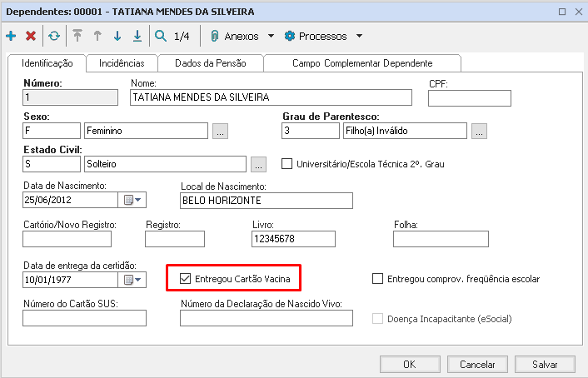Go to previous record up arrow
Image resolution: width=588 pixels, height=378 pixels.
tap(97, 36)
